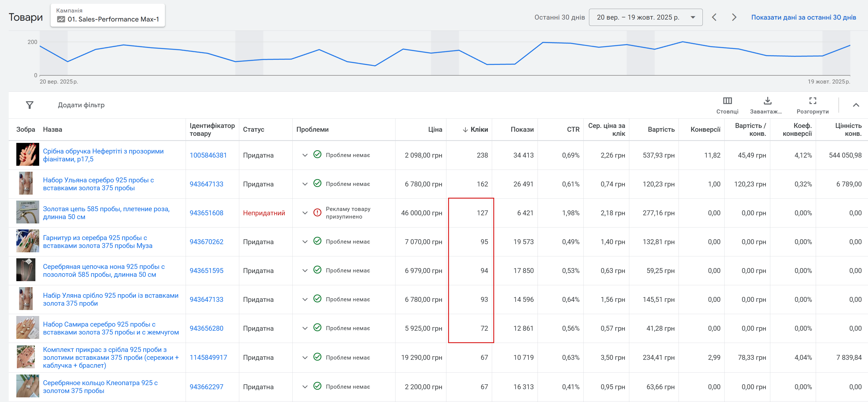
Task: Click the Завантажити download icon
Action: click(767, 101)
